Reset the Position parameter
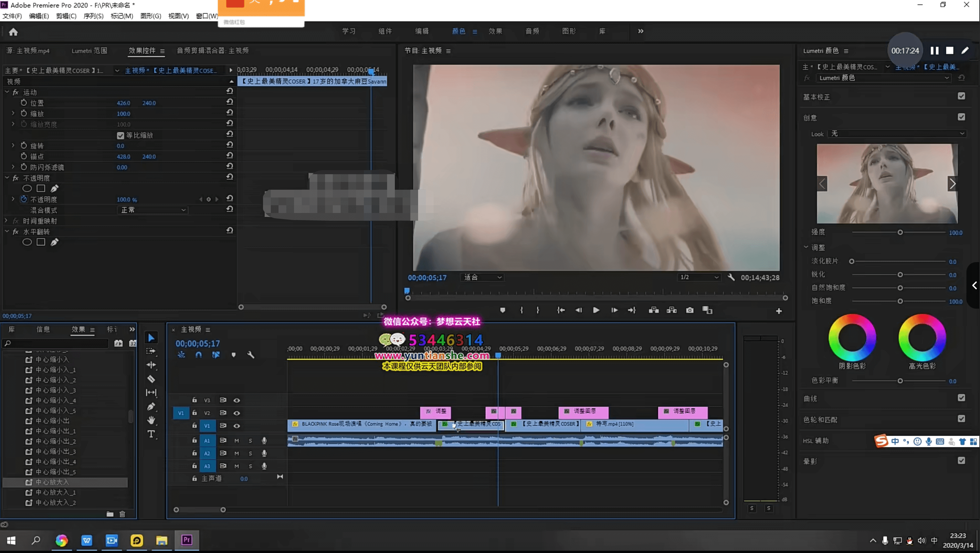Image resolution: width=980 pixels, height=553 pixels. pyautogui.click(x=229, y=102)
